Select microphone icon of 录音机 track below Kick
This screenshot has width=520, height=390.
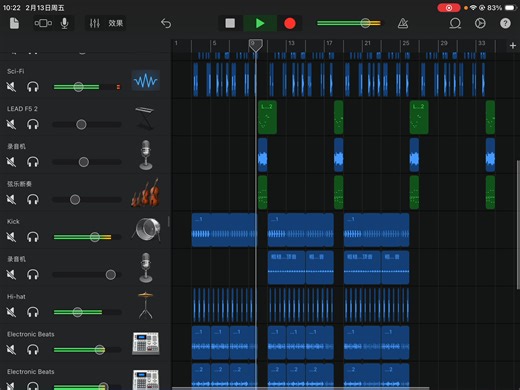pyautogui.click(x=146, y=268)
